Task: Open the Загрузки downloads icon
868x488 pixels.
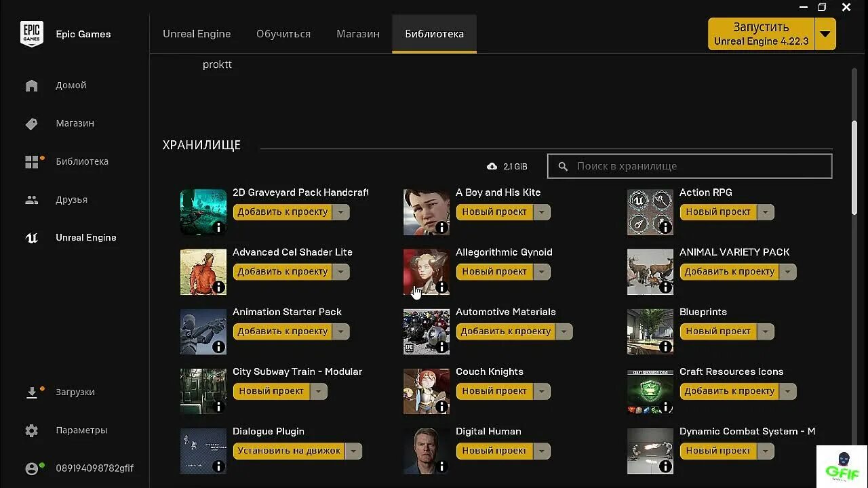Action: click(x=31, y=392)
